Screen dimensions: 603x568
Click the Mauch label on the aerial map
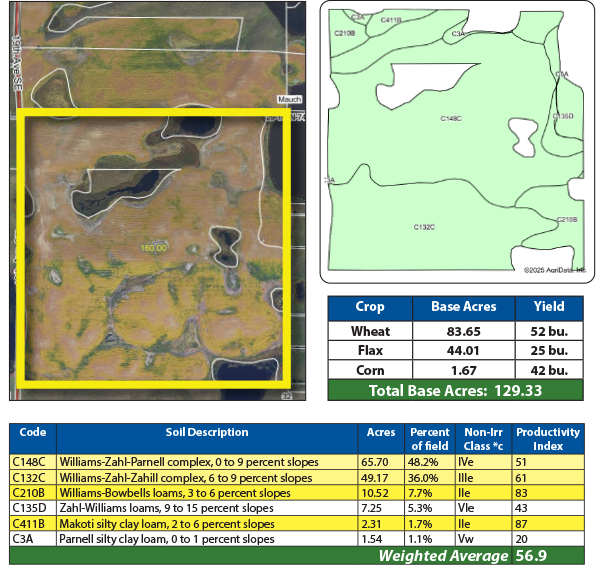click(x=290, y=99)
